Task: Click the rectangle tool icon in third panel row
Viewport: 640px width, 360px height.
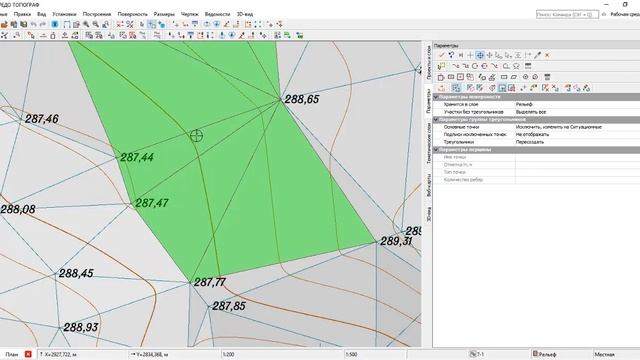Action: pyautogui.click(x=504, y=77)
